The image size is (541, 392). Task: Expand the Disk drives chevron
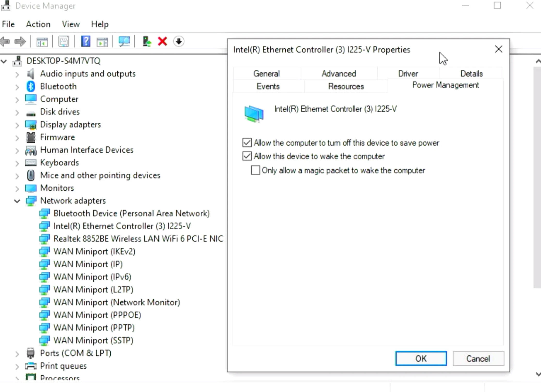click(17, 112)
